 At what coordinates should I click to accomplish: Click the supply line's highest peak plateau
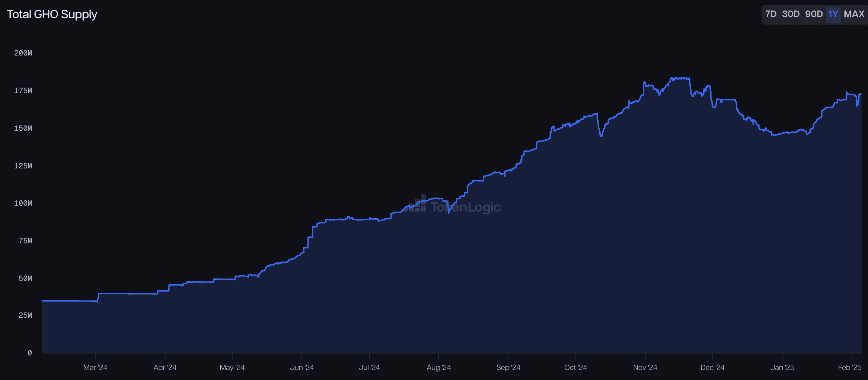(x=680, y=78)
